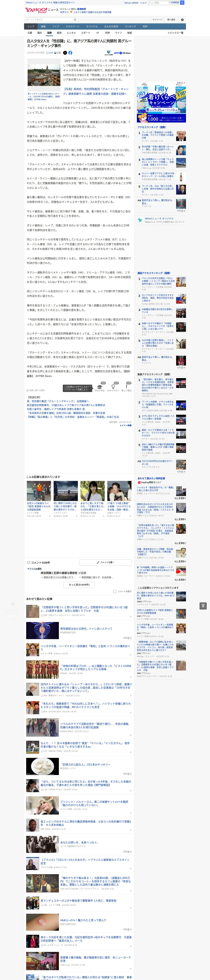Open recommended article ブリジット・バルドーさん
Image resolution: width=210 pixels, height=980 pixels.
(x=94, y=803)
